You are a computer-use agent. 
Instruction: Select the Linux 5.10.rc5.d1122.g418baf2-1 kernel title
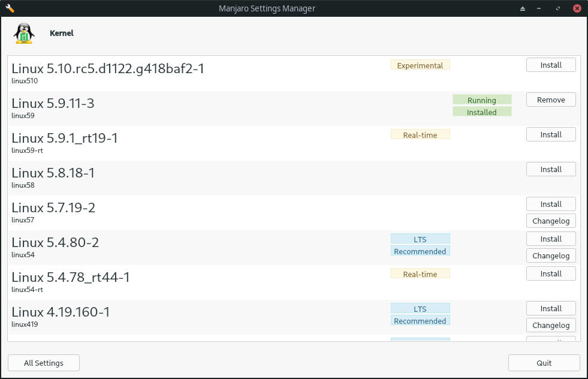click(x=108, y=69)
